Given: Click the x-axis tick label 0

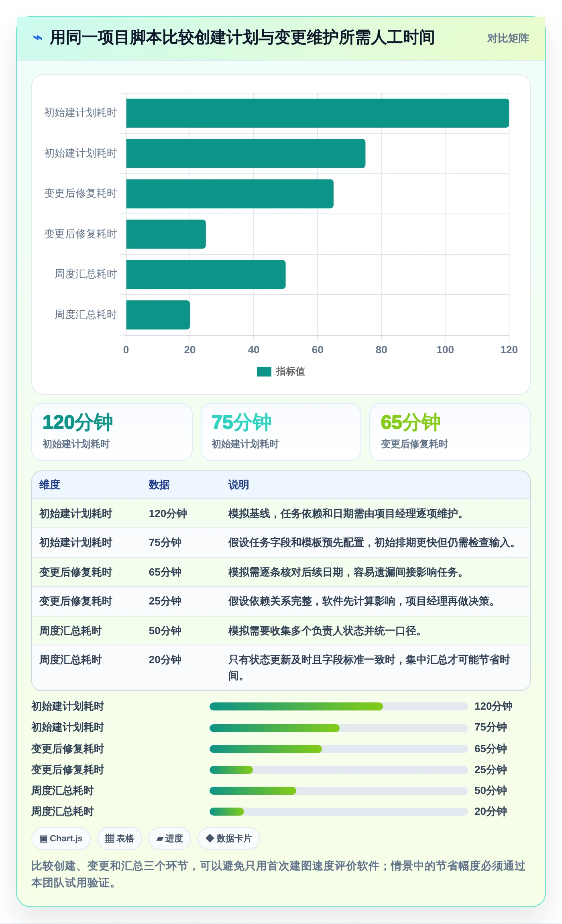Looking at the screenshot, I should point(126,350).
